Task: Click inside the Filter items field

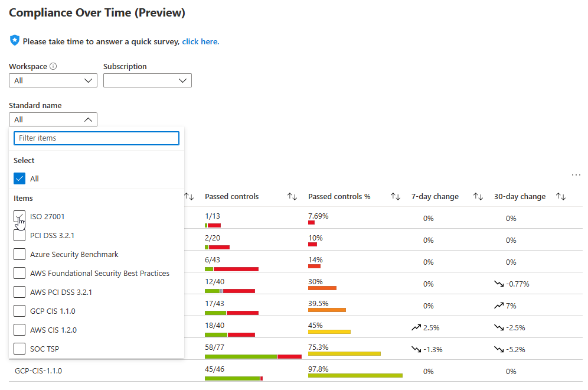Action: [96, 138]
